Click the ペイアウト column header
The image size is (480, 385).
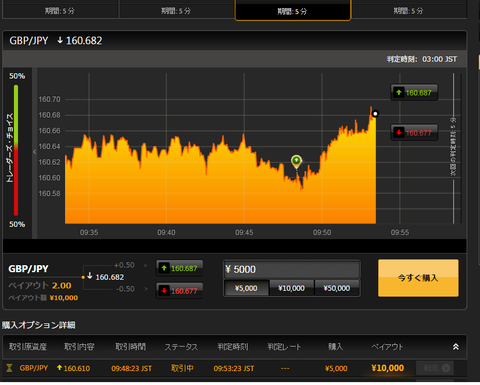tap(387, 347)
